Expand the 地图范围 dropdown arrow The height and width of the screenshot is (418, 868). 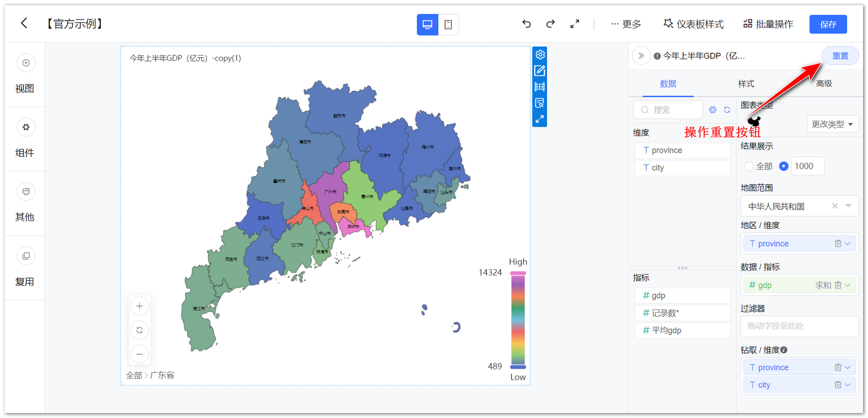pyautogui.click(x=848, y=206)
